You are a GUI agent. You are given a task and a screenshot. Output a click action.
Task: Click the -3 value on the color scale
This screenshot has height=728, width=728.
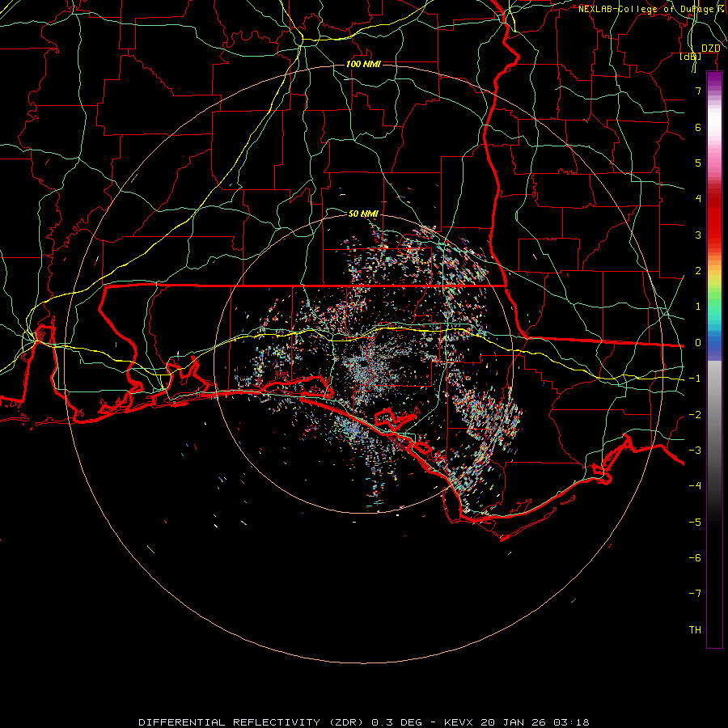coord(695,451)
